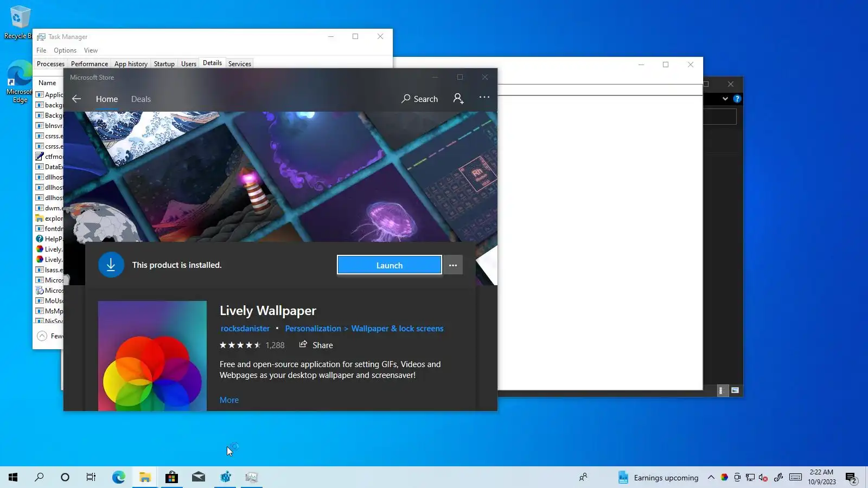Image resolution: width=868 pixels, height=488 pixels.
Task: Open Microsoft Edge from the taskbar
Action: (x=118, y=477)
